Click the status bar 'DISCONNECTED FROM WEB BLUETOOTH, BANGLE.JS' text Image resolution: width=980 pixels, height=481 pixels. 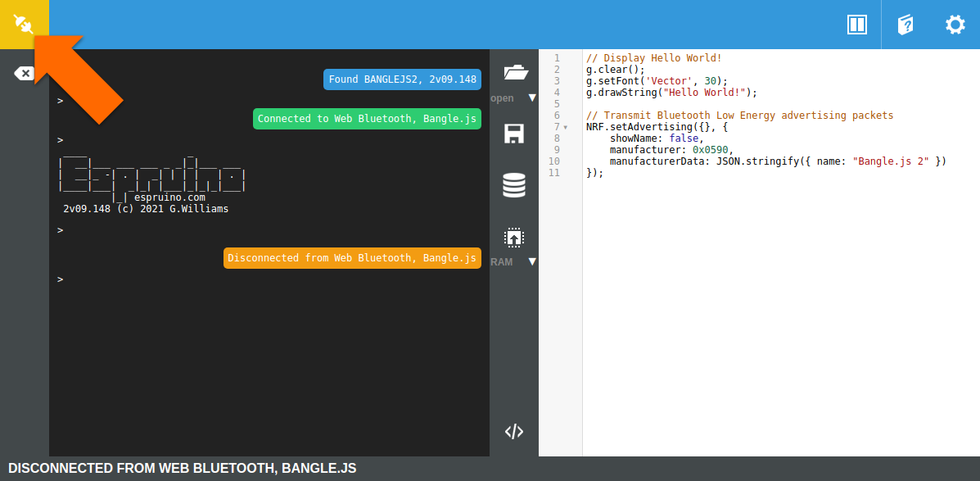pos(183,469)
